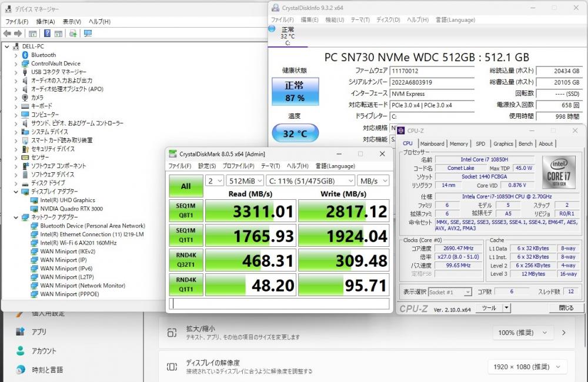
Task: Open CrystalDiskInfo ディスク(D) menu
Action: 388,20
